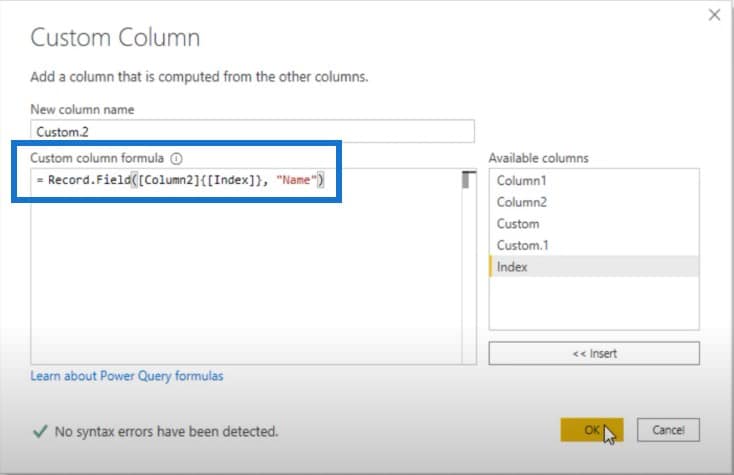The image size is (734, 475).
Task: Click the info icon beside Custom column formula
Action: coord(176,159)
